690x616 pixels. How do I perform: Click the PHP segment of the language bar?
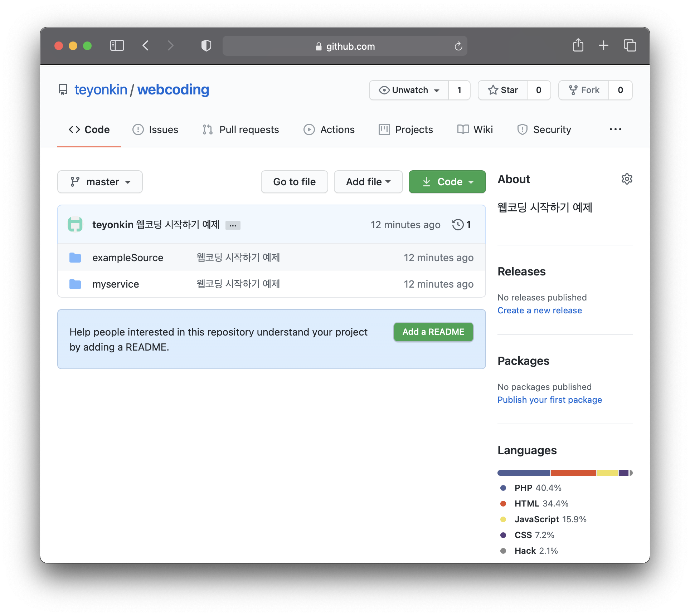pyautogui.click(x=524, y=473)
